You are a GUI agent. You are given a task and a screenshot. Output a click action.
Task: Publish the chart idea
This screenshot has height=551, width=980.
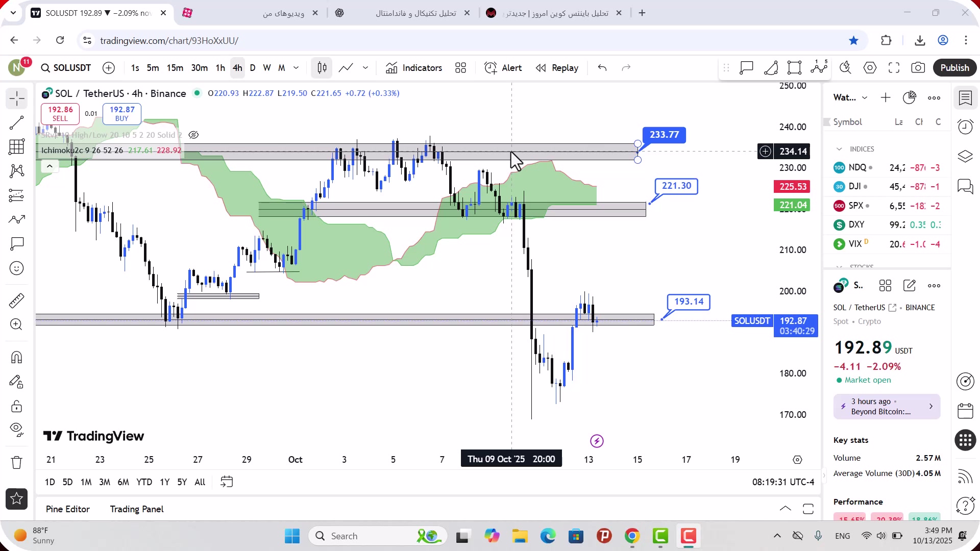(x=954, y=68)
